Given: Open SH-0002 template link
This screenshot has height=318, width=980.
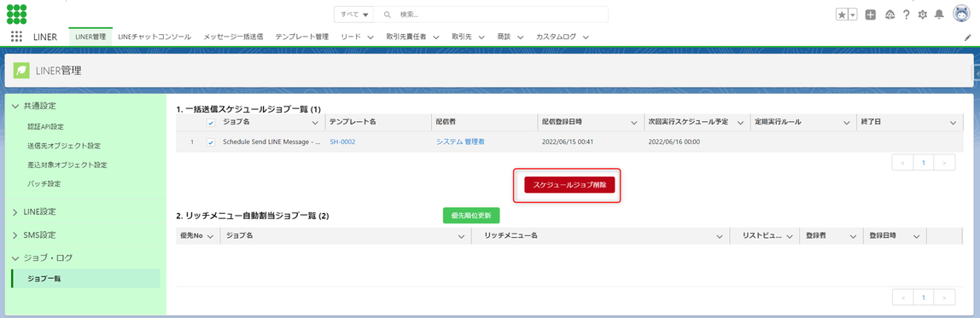Looking at the screenshot, I should (x=342, y=142).
